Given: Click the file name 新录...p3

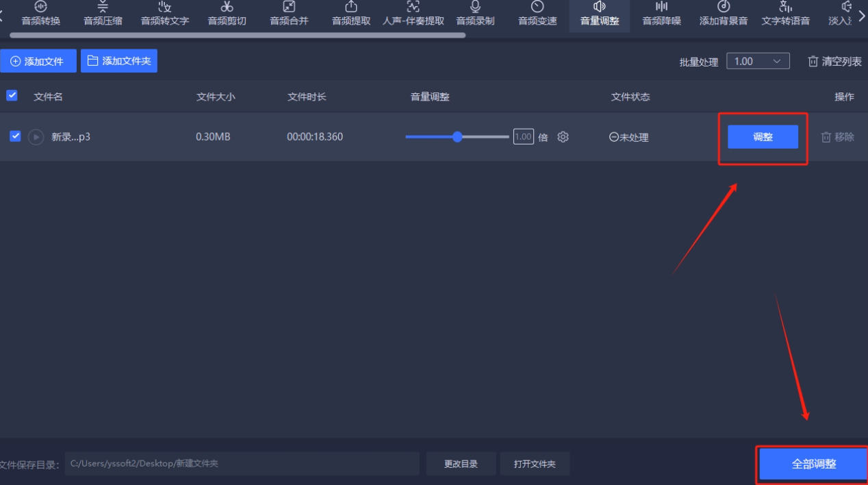Looking at the screenshot, I should click(x=71, y=137).
